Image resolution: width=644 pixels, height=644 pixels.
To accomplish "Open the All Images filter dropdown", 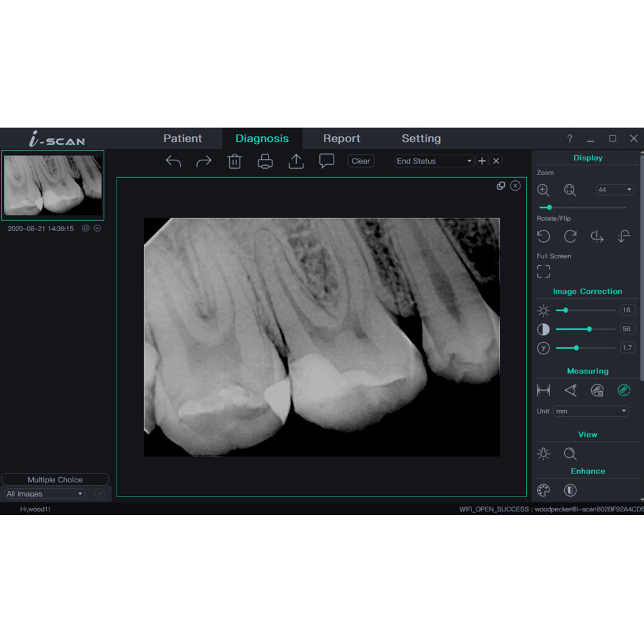I will [x=45, y=494].
